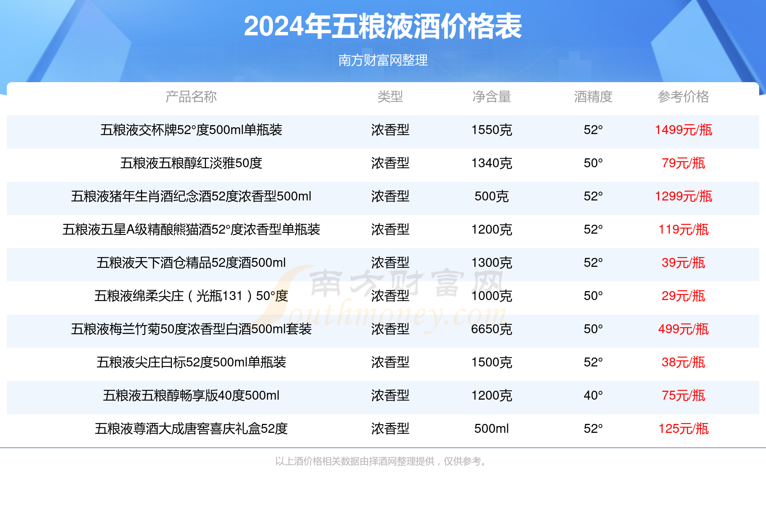Click price 1299元/瓶
The image size is (766, 532).
point(683,196)
